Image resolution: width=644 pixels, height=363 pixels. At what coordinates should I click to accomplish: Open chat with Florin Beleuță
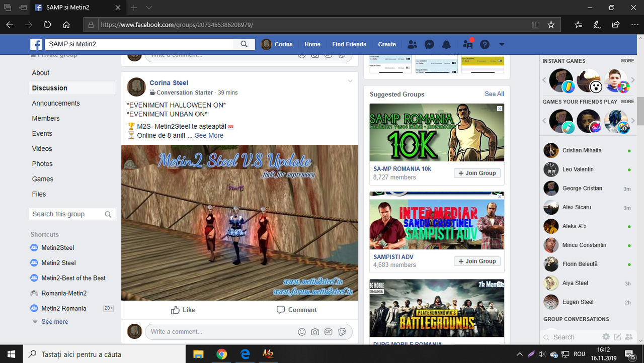click(588, 264)
